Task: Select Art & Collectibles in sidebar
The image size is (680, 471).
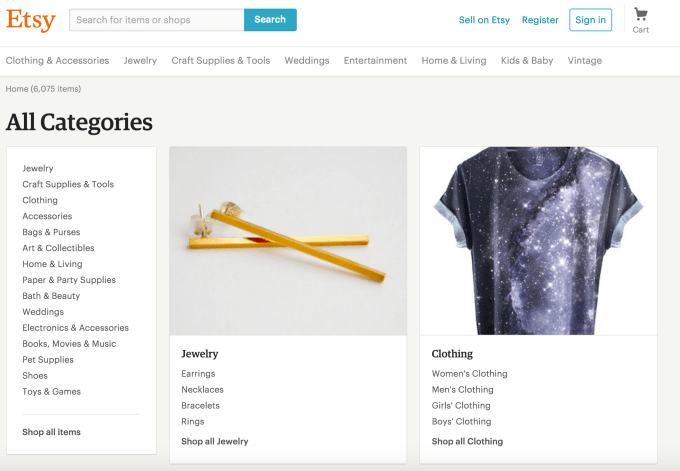Action: click(58, 248)
